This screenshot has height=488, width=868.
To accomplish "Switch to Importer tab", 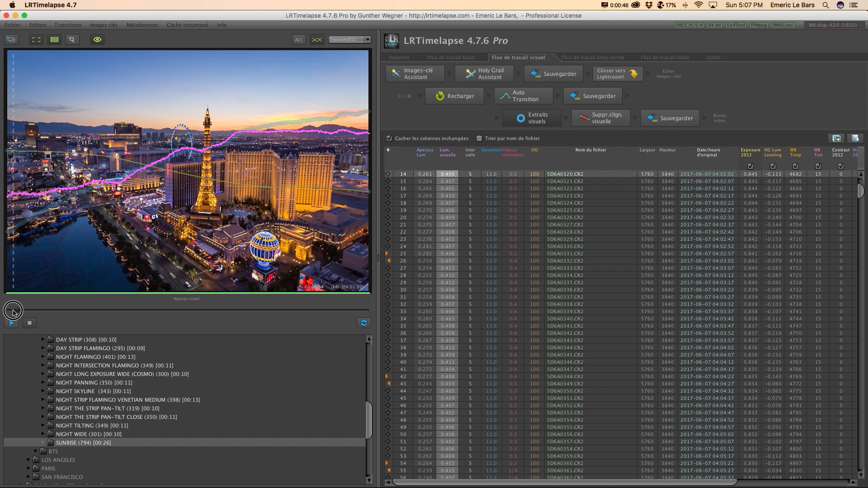I will coord(399,57).
